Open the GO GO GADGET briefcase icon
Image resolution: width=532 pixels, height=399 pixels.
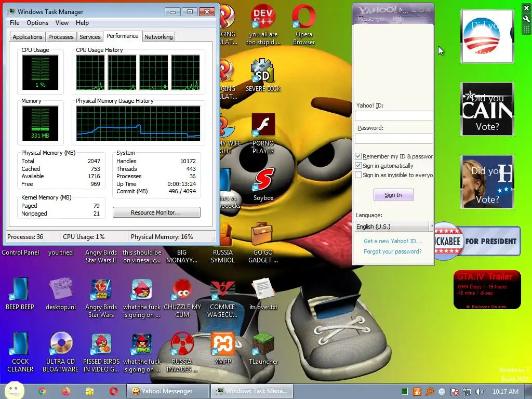tap(262, 234)
